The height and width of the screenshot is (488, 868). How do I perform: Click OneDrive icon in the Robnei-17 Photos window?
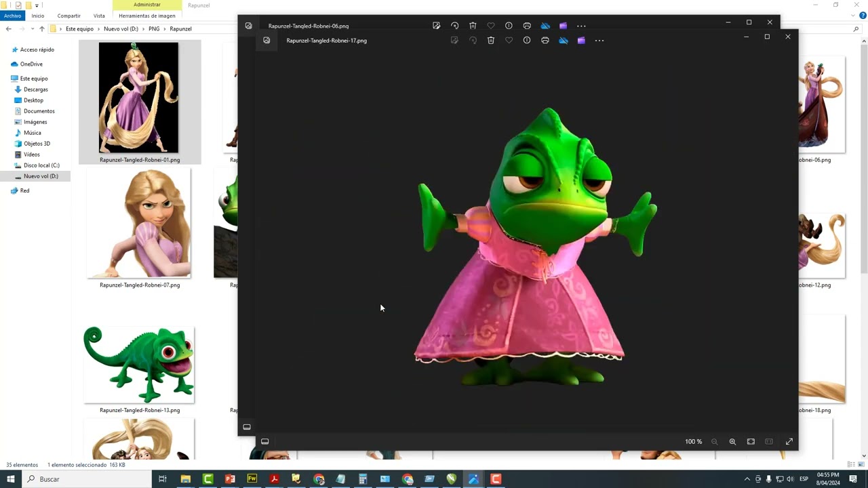tap(564, 41)
